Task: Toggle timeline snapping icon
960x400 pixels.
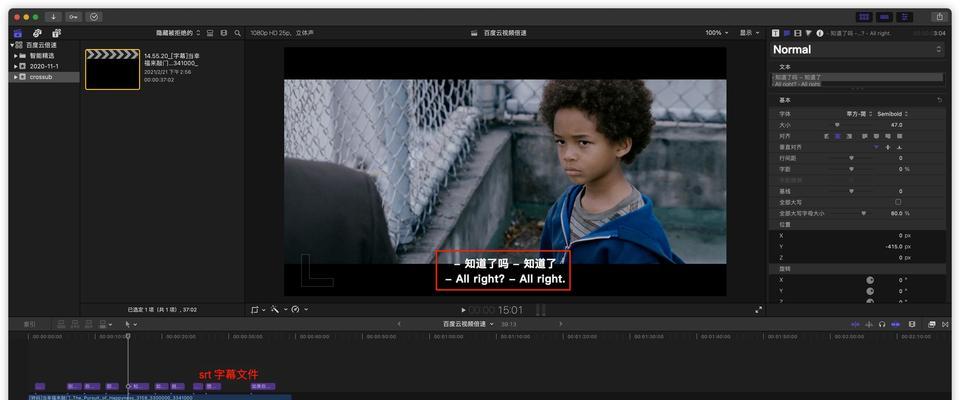Action: pyautogui.click(x=896, y=324)
